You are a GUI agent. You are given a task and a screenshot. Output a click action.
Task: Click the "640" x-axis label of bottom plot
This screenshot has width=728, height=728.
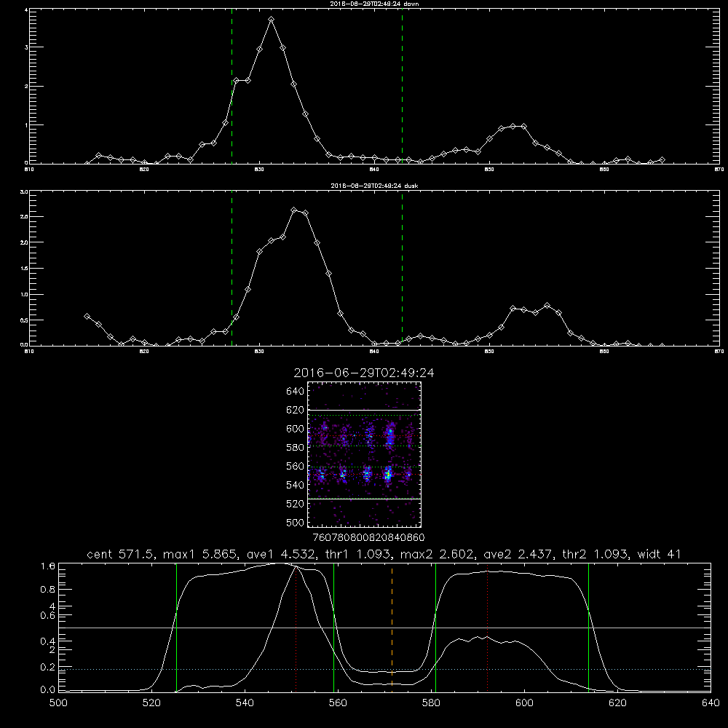711,703
